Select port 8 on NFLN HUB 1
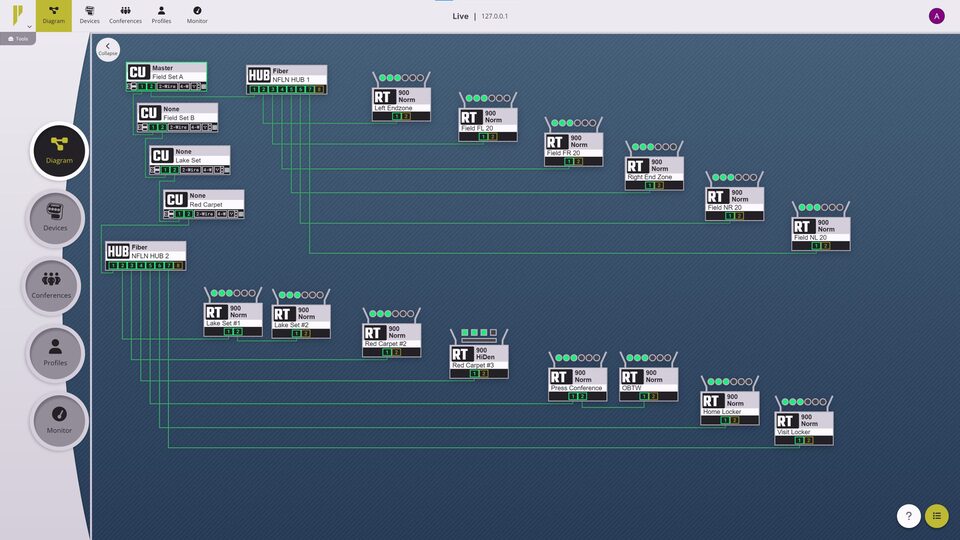Screen dimensions: 960x540 [320, 90]
